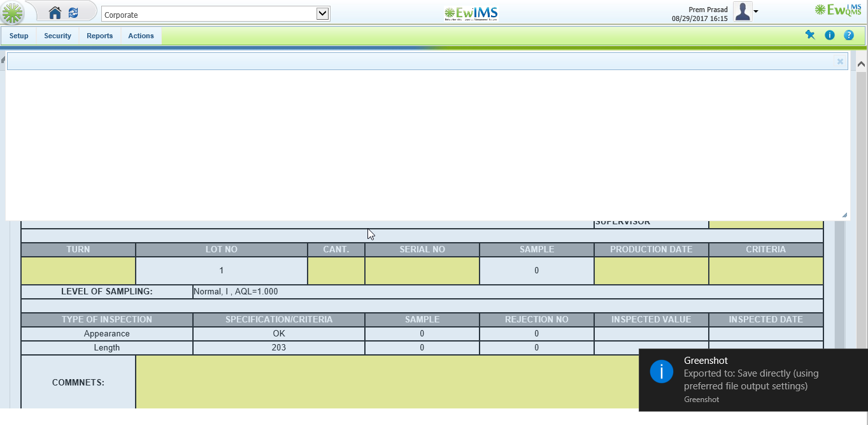Click the Appearance row OK specification
868x425 pixels.
pyautogui.click(x=279, y=334)
